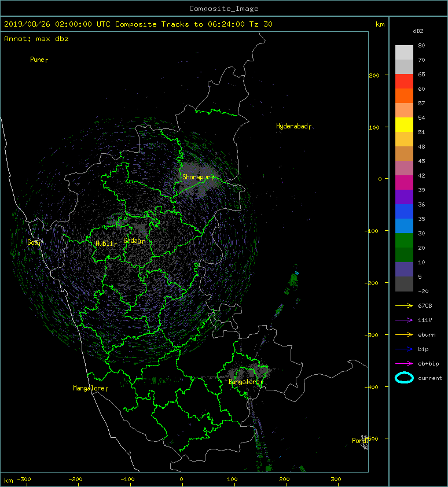Click the 'Bangalore' city label
448x487 pixels.
[x=244, y=382]
